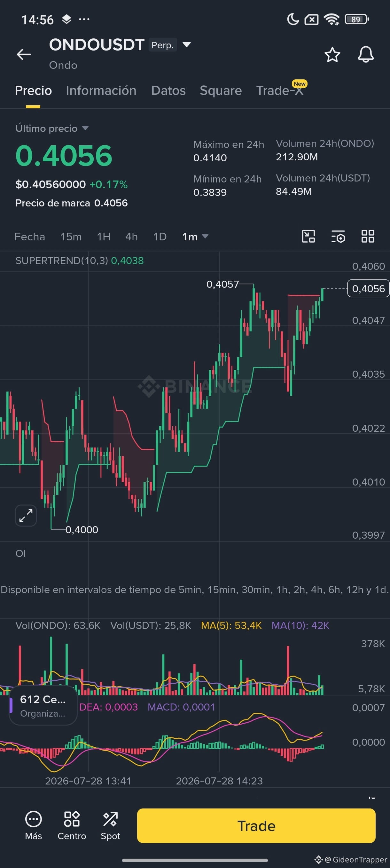Select the Fecha chart option
The height and width of the screenshot is (868, 390).
pyautogui.click(x=30, y=237)
